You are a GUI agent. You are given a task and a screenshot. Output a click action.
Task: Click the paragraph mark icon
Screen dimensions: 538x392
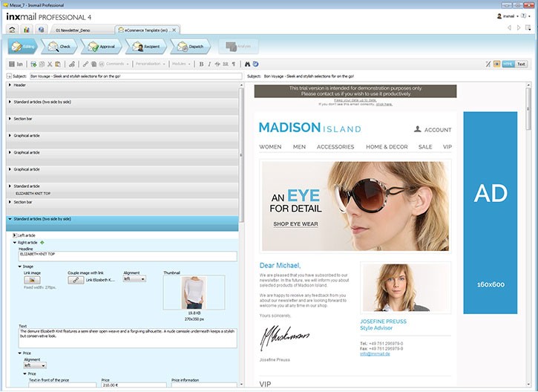coord(234,64)
